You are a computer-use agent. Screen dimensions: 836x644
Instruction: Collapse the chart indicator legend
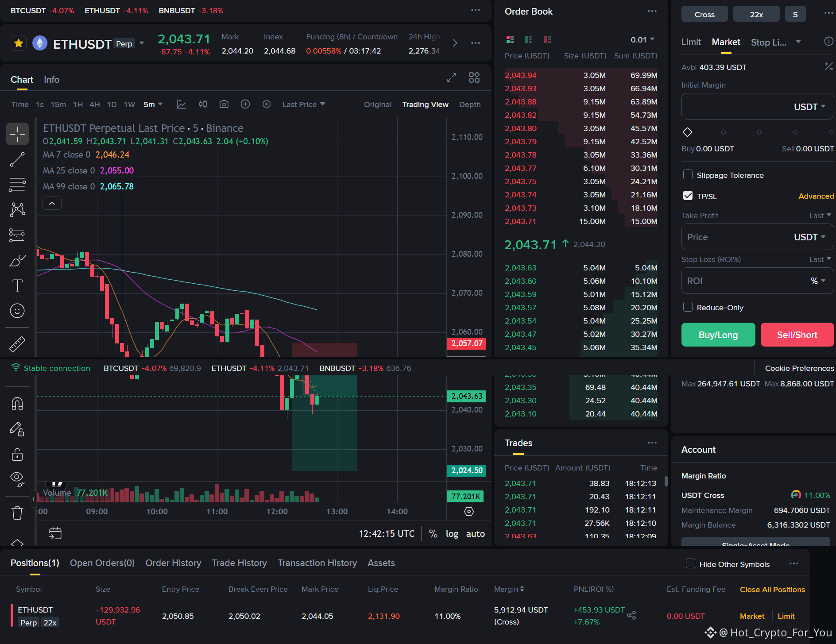[52, 203]
